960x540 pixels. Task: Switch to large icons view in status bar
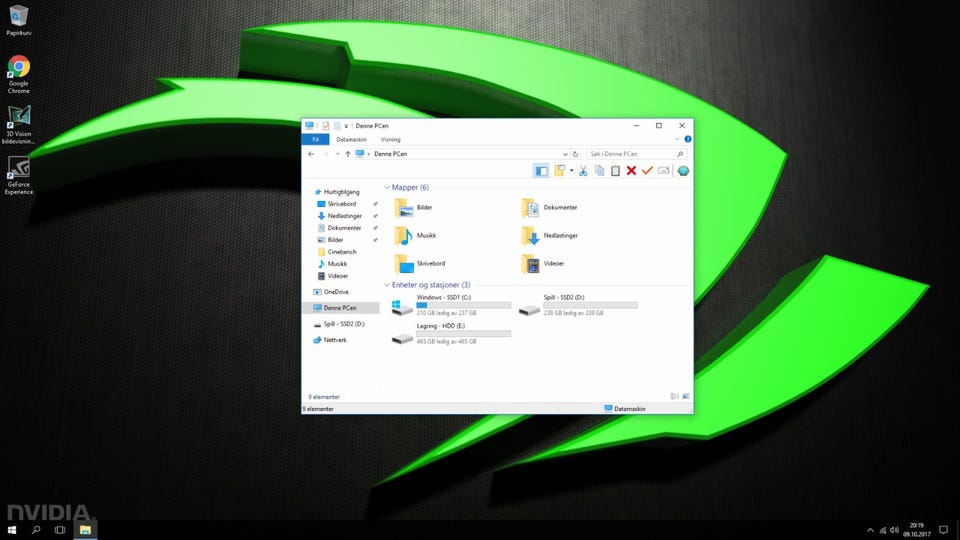[686, 397]
